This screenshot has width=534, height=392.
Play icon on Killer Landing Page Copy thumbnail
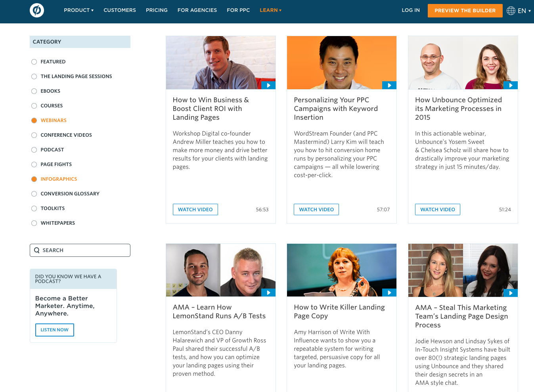(389, 293)
